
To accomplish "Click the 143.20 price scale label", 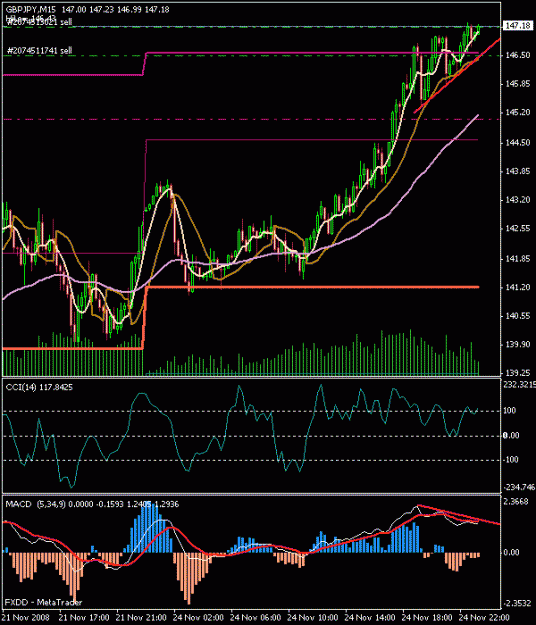I will click(x=518, y=200).
